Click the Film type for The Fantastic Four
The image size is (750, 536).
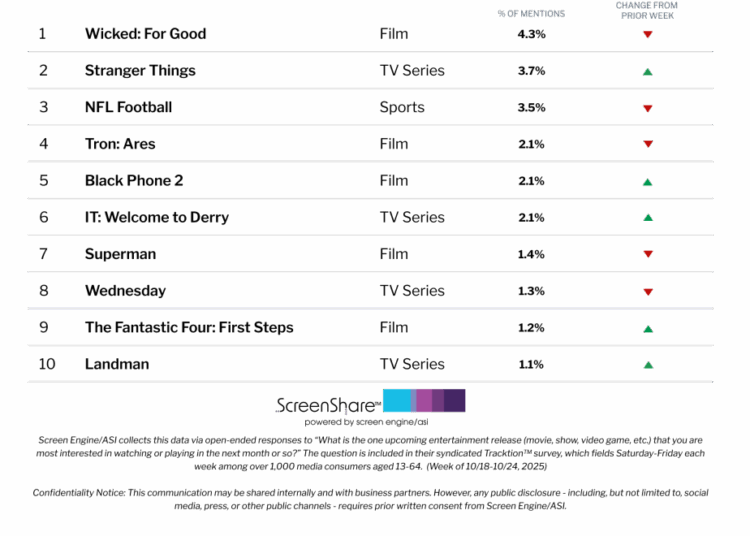394,328
